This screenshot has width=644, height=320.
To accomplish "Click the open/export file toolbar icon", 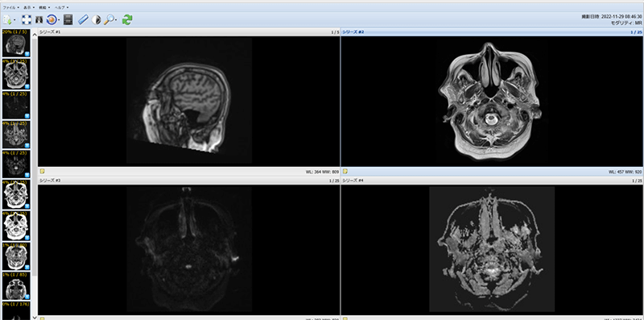I will [7, 19].
